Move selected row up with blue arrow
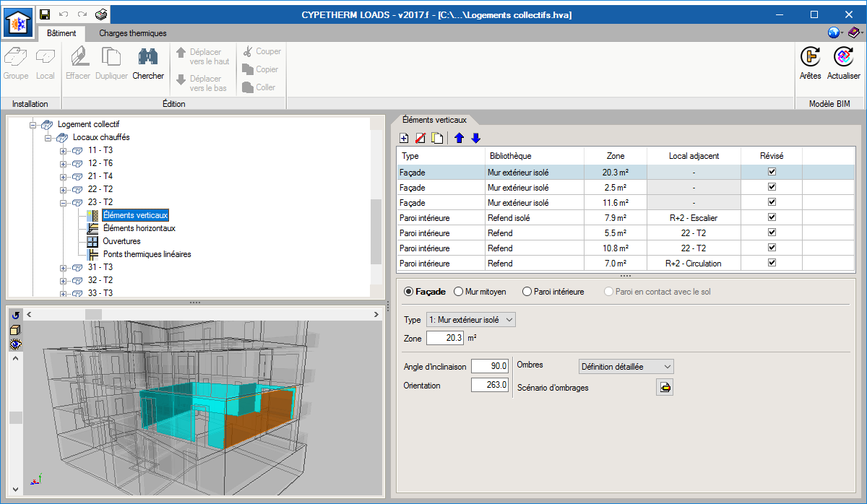867x504 pixels. (459, 138)
